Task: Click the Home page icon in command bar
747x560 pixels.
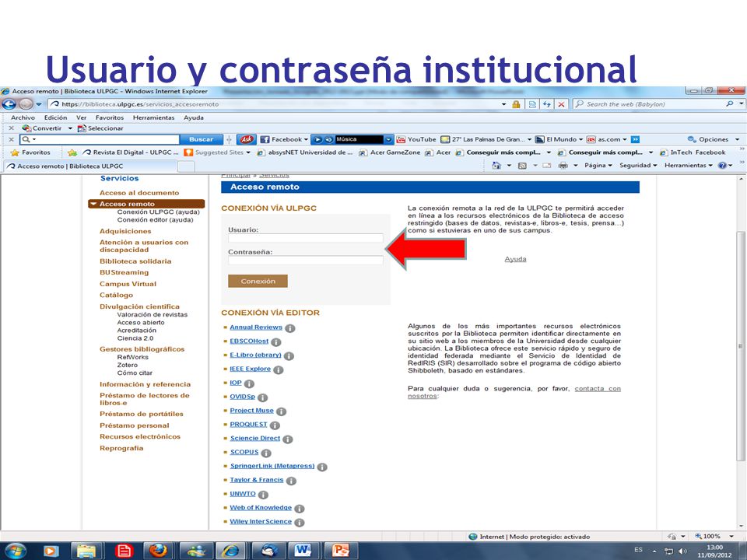Action: click(496, 165)
